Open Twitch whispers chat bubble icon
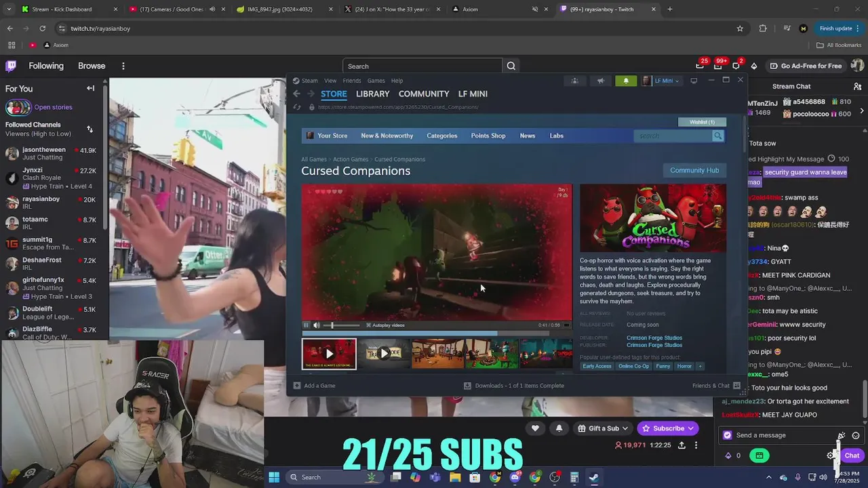This screenshot has height=488, width=868. point(736,66)
